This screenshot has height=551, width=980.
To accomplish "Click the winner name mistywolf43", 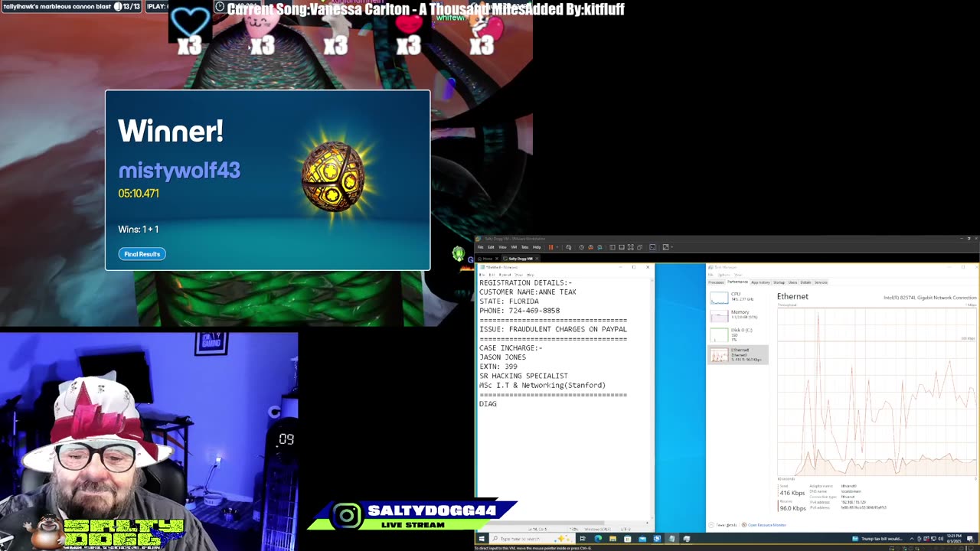I will pos(179,170).
